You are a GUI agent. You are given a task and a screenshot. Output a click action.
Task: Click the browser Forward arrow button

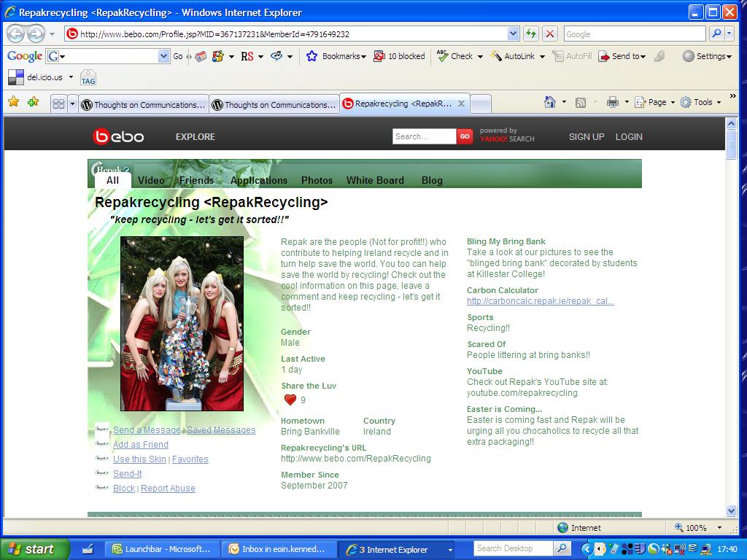[x=36, y=34]
